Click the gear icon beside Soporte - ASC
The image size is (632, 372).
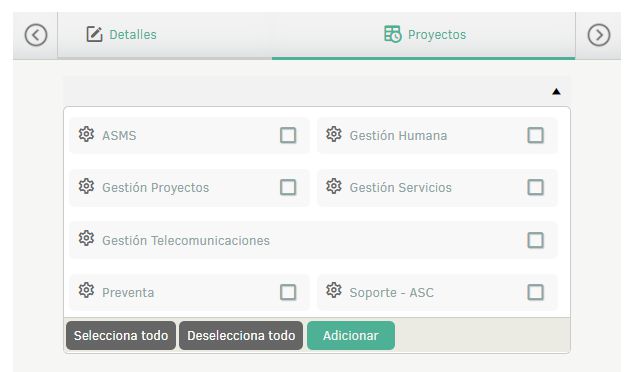click(334, 290)
